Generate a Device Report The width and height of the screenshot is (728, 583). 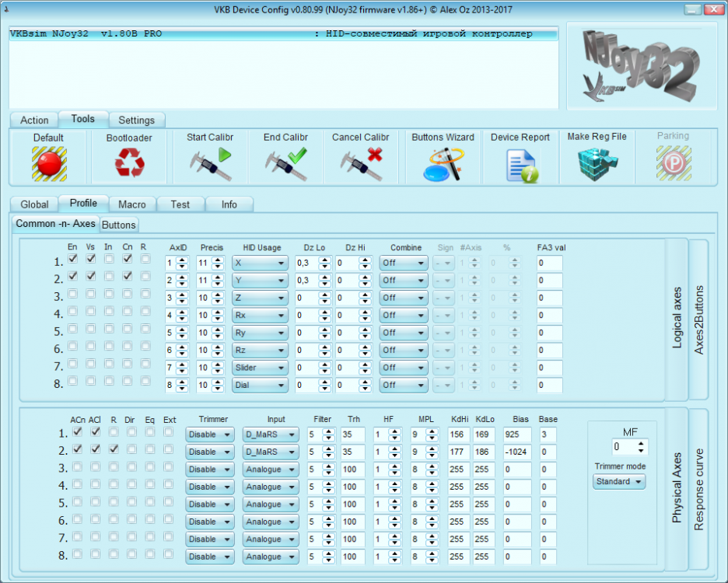pos(520,164)
